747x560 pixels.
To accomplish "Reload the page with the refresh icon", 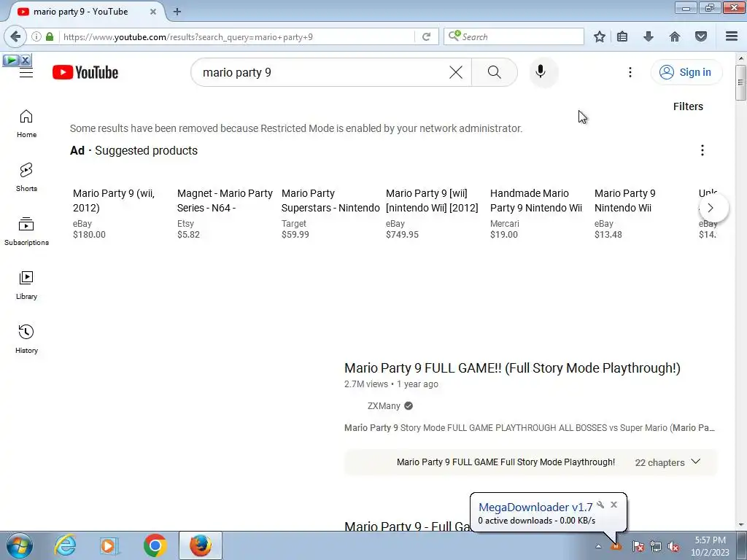I will (x=426, y=36).
